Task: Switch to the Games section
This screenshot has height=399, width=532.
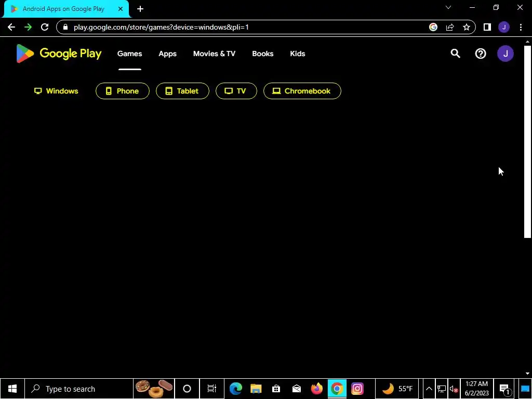Action: (x=129, y=54)
